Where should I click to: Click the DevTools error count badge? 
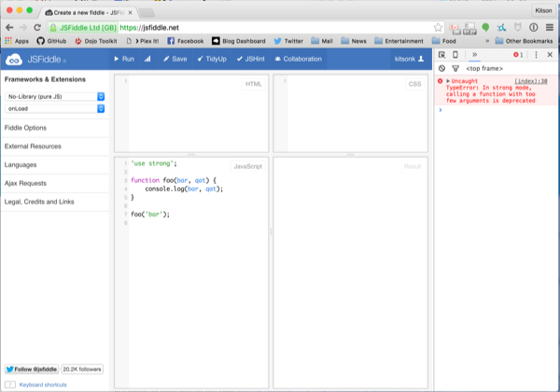click(518, 55)
